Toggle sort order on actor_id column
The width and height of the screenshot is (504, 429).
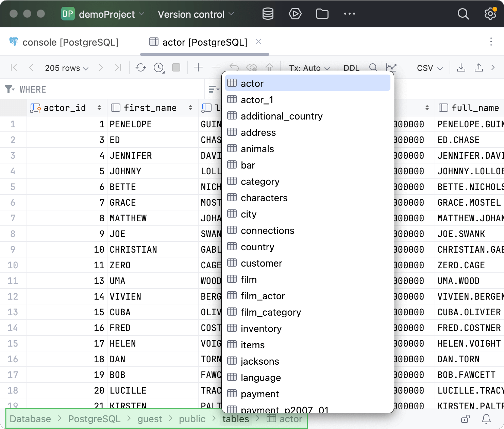click(x=99, y=108)
